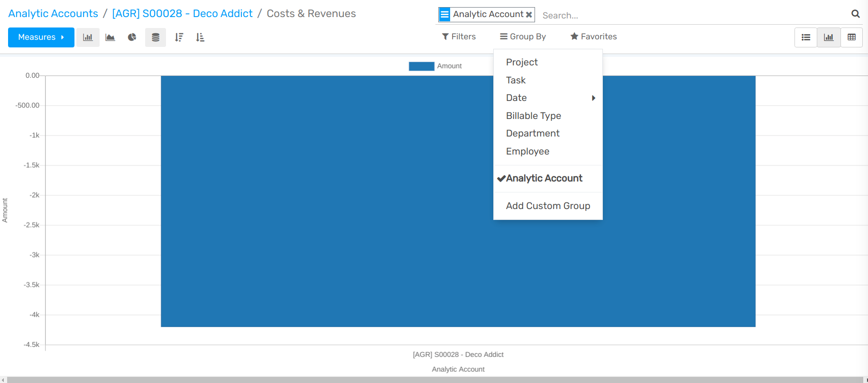Go to Analytic Accounts breadcrumb
Viewport: 868px width, 383px height.
tap(53, 13)
